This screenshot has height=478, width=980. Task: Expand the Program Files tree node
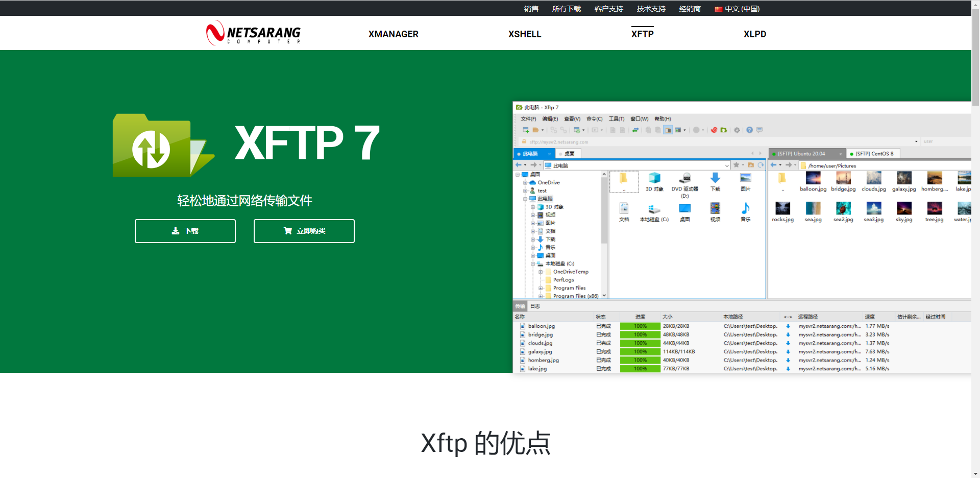coord(541,289)
